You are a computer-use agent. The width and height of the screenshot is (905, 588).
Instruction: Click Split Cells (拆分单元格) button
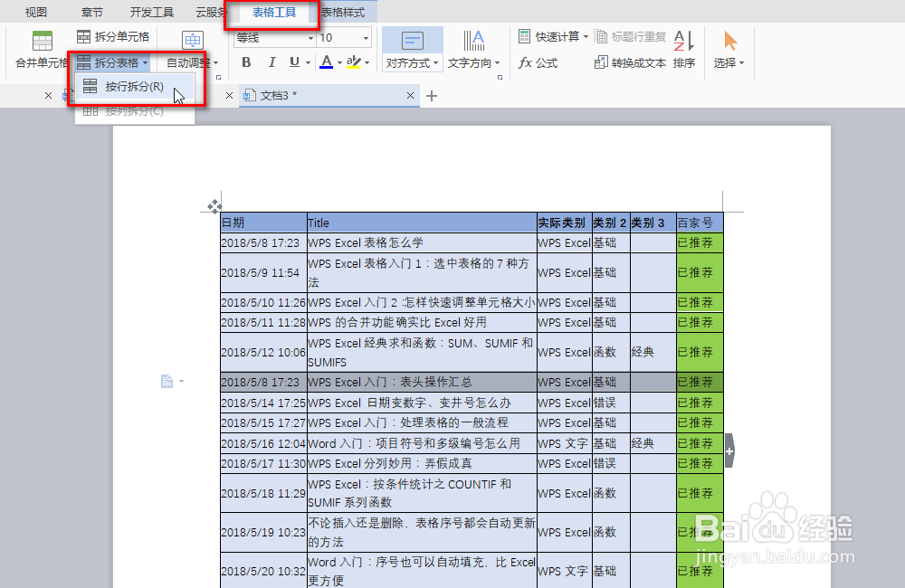113,37
